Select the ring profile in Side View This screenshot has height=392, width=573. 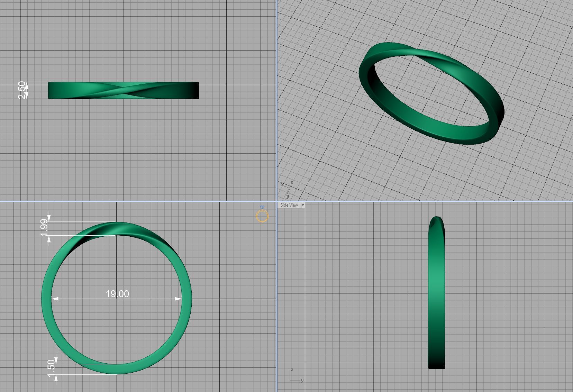click(x=437, y=292)
